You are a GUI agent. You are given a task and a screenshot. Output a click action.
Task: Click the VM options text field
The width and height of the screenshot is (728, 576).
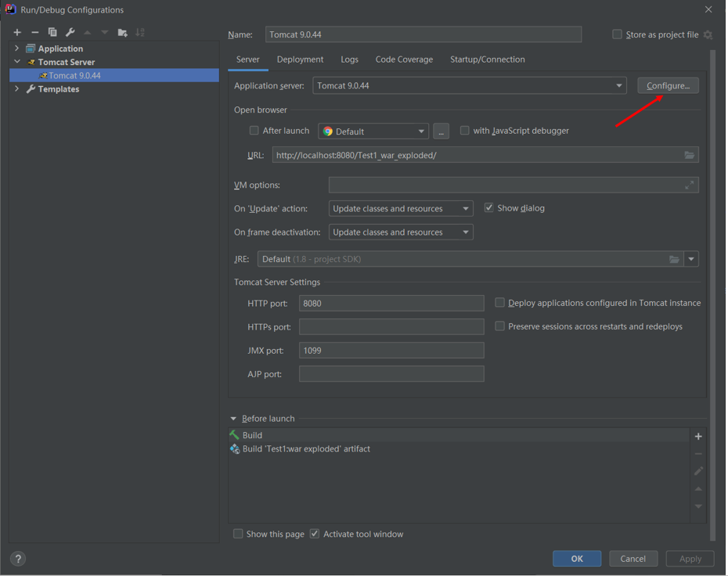pyautogui.click(x=514, y=185)
